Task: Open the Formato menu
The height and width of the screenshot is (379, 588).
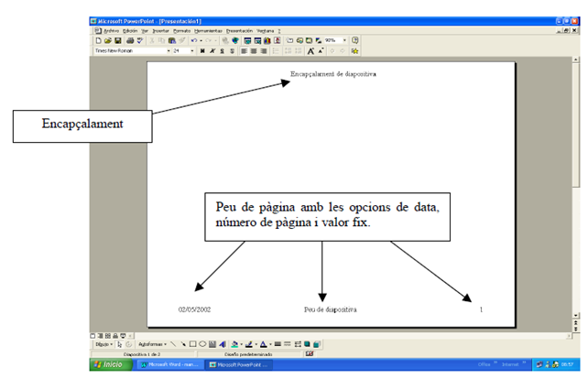Action: (182, 31)
